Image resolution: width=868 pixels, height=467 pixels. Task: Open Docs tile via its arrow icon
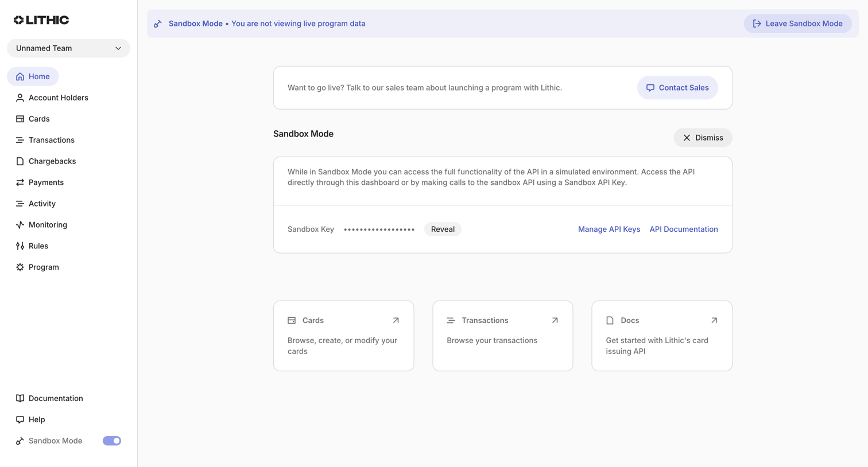coord(714,320)
